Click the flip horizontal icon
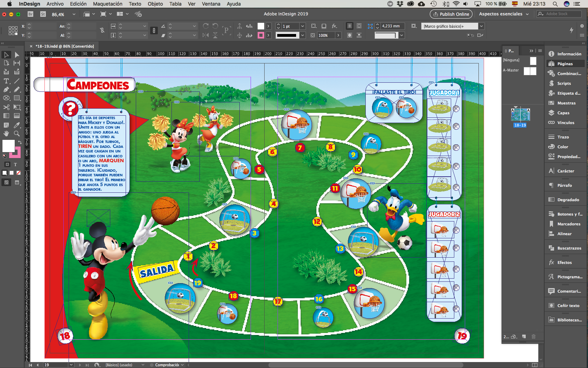This screenshot has width=588, height=368. [206, 35]
